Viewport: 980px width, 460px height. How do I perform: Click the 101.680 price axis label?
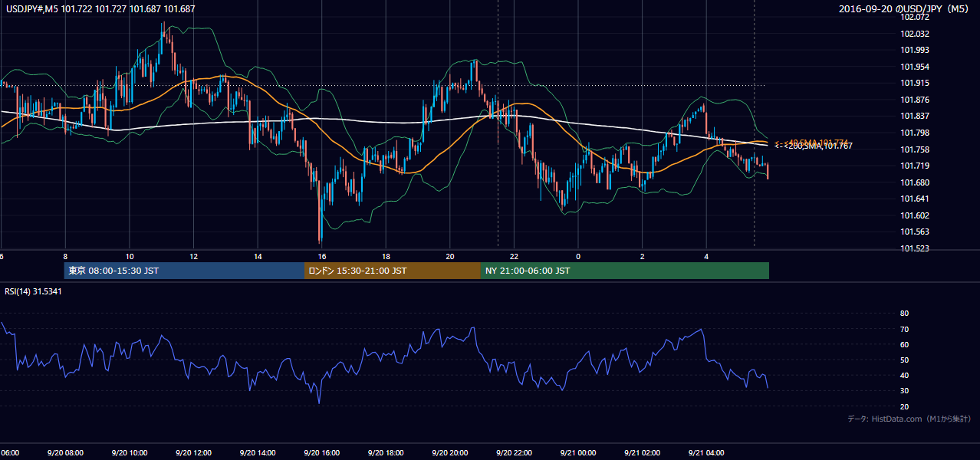click(915, 182)
